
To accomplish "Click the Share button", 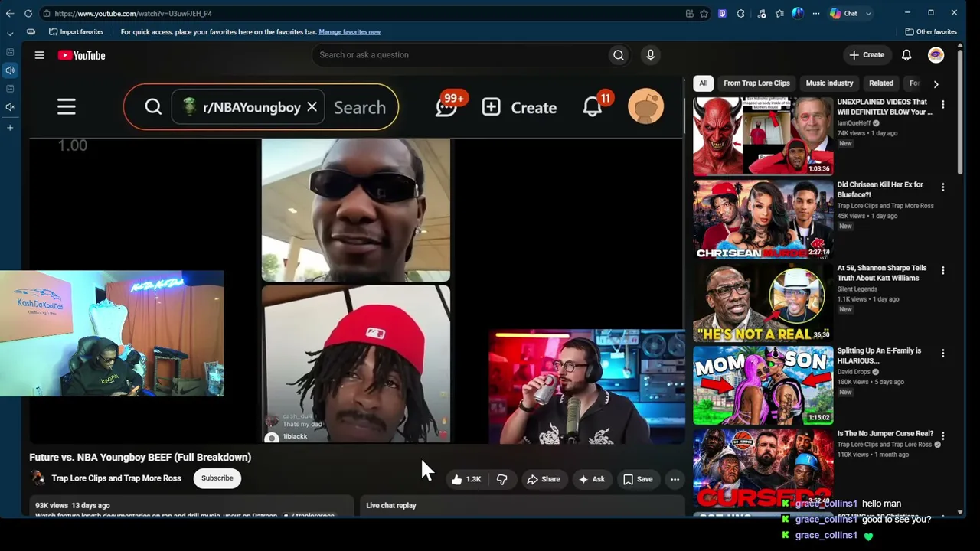I will pyautogui.click(x=544, y=479).
